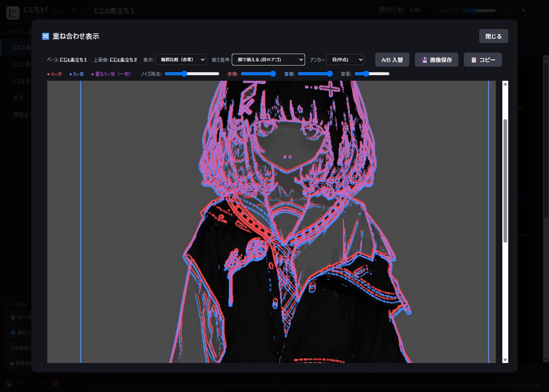Click the preview's vertical scrollbar thumb
The height and width of the screenshot is (392, 549).
click(505, 181)
